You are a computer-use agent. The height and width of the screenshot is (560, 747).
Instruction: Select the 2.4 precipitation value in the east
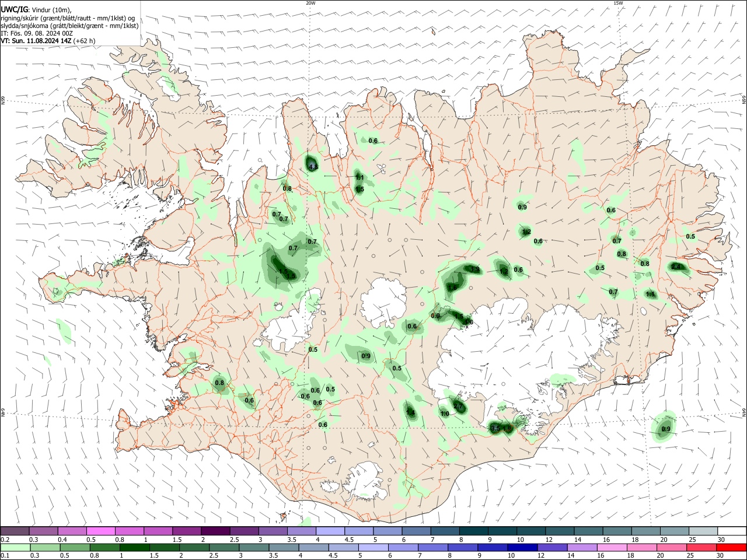coord(677,267)
